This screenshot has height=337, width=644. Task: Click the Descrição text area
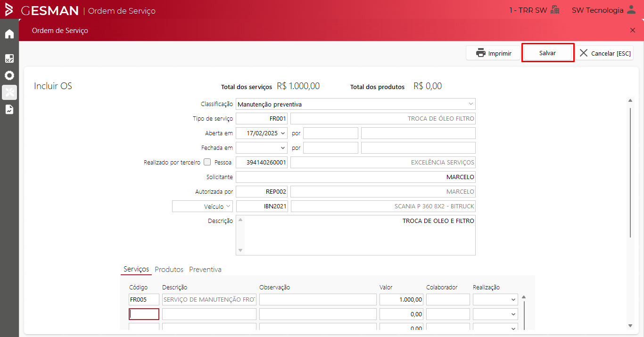pyautogui.click(x=355, y=235)
